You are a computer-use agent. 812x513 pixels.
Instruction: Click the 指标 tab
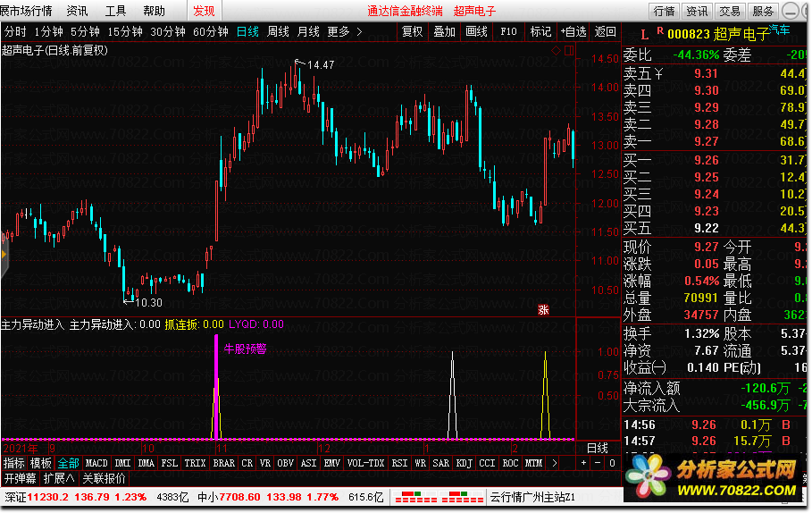[14, 463]
